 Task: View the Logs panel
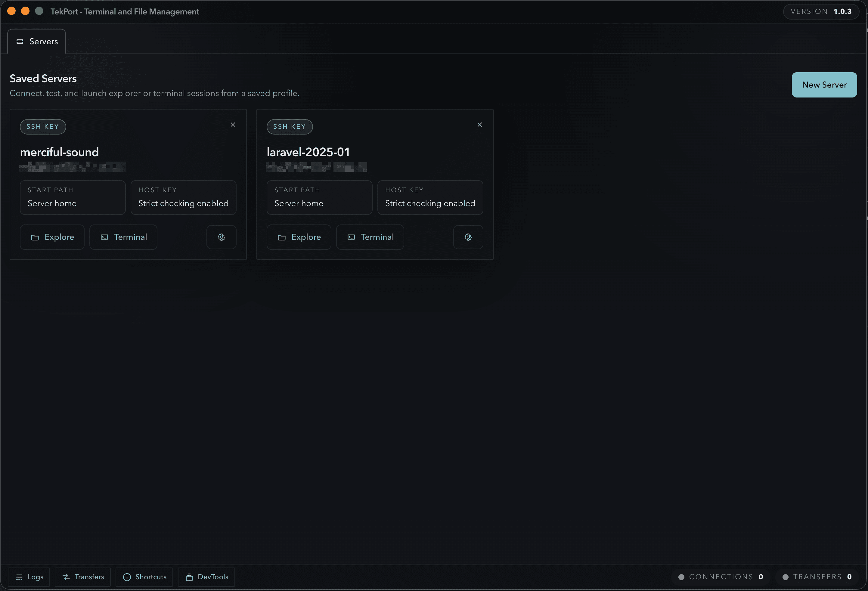pos(29,577)
